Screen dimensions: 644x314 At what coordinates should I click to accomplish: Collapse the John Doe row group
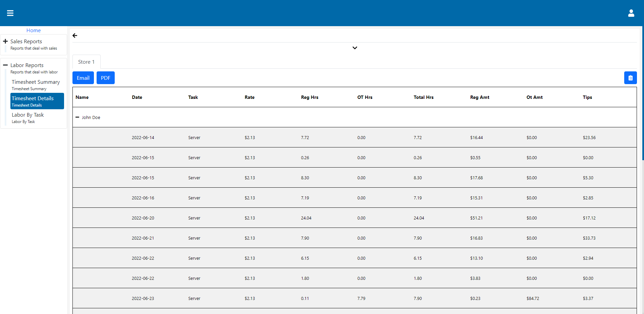pyautogui.click(x=77, y=117)
